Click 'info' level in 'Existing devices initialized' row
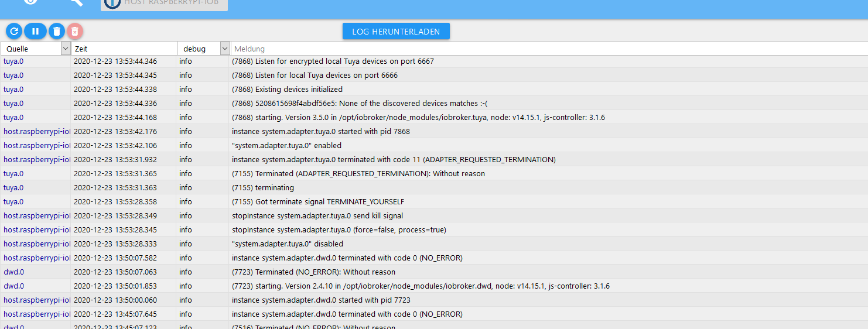Screen dimensions: 868x329 coord(186,89)
